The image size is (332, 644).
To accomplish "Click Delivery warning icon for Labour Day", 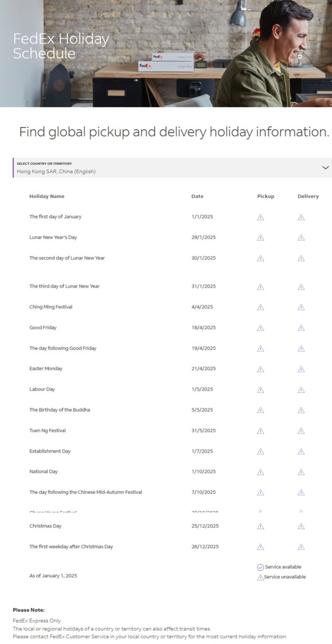I will [301, 390].
